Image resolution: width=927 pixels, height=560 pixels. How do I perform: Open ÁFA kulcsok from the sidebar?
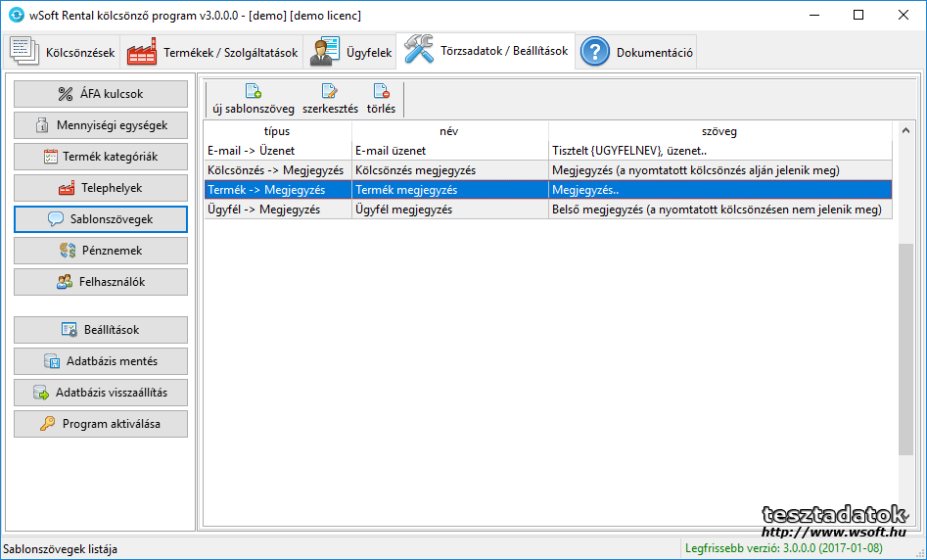(x=101, y=94)
